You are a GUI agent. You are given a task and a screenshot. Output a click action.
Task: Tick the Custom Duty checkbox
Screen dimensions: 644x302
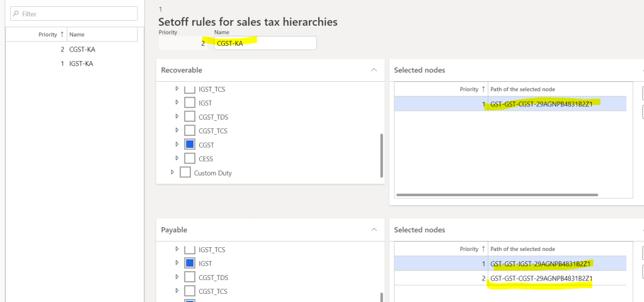click(185, 172)
